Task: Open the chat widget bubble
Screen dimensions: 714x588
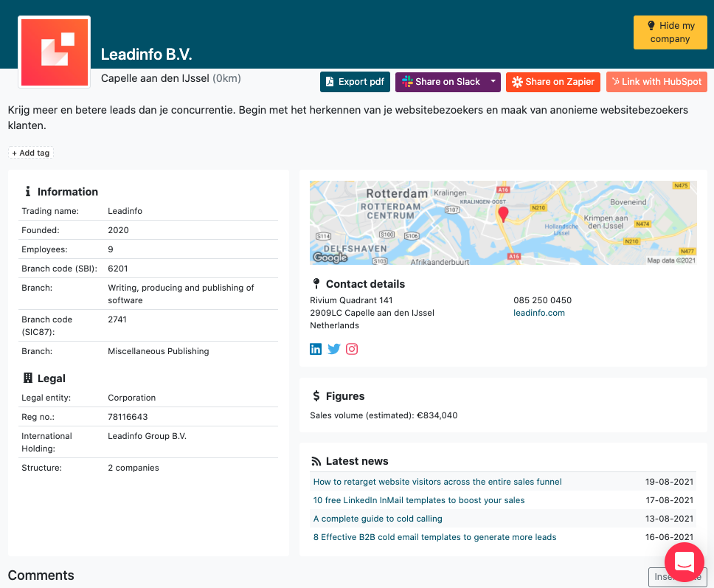Action: click(x=684, y=562)
